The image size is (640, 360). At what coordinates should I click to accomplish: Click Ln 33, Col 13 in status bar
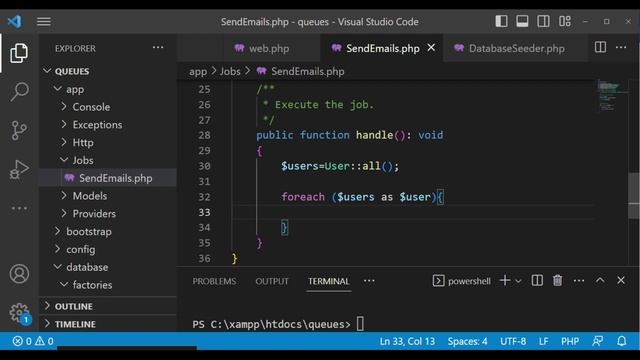coord(407,341)
